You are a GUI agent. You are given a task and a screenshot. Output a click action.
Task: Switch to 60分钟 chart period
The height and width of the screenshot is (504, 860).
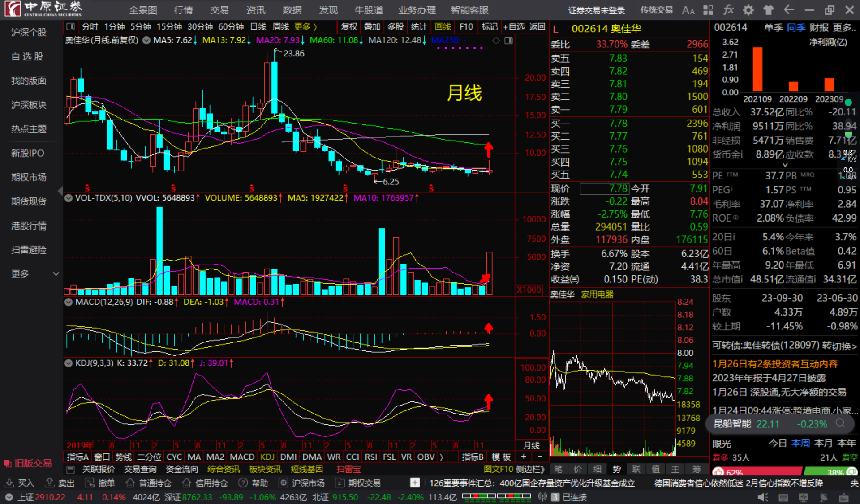click(231, 27)
